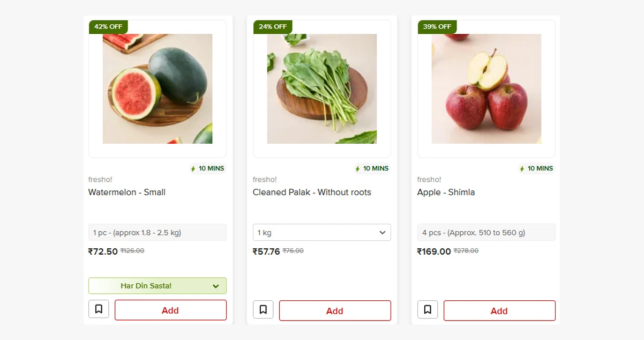View the Shimla apple product photo
This screenshot has height=340, width=644.
pyautogui.click(x=486, y=89)
